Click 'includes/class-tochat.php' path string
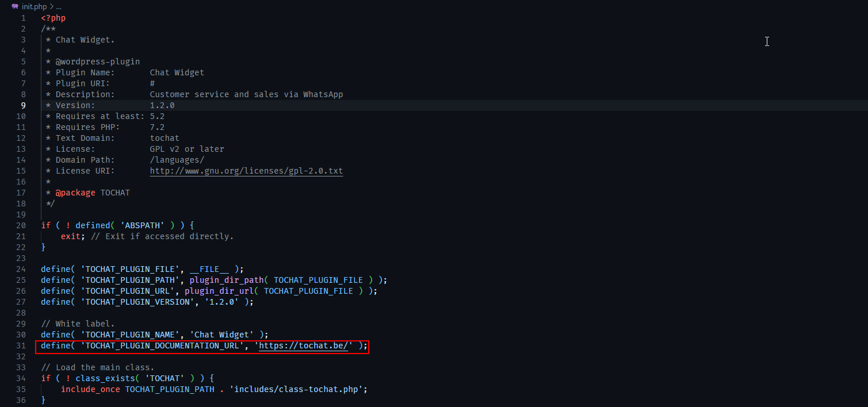Image resolution: width=868 pixels, height=407 pixels. tap(296, 389)
